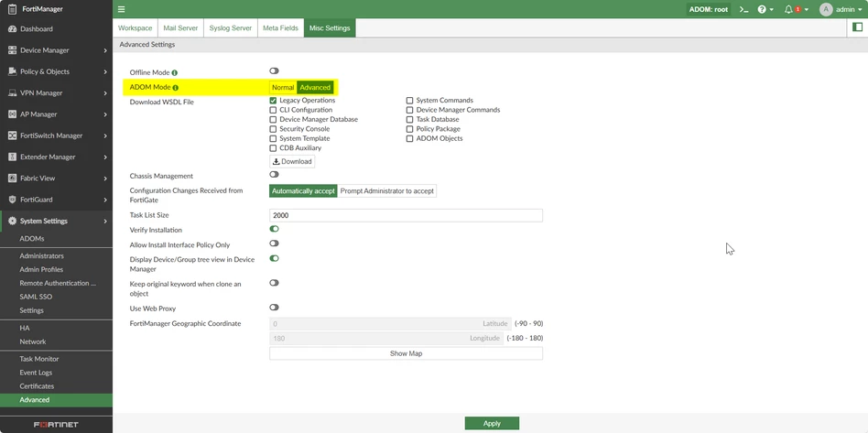Click the Dashboard gauge icon
This screenshot has height=433, width=868.
pyautogui.click(x=12, y=28)
